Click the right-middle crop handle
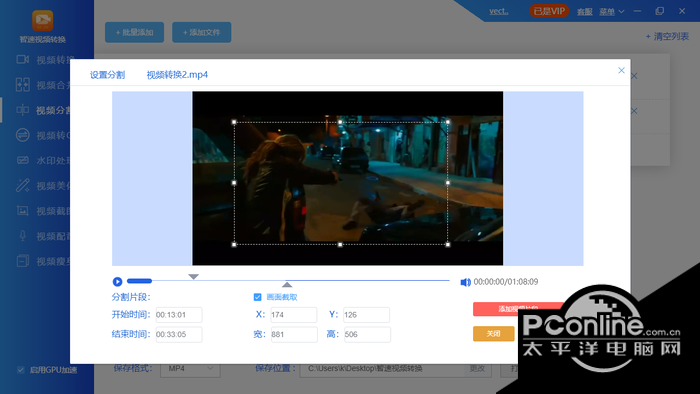 (448, 182)
